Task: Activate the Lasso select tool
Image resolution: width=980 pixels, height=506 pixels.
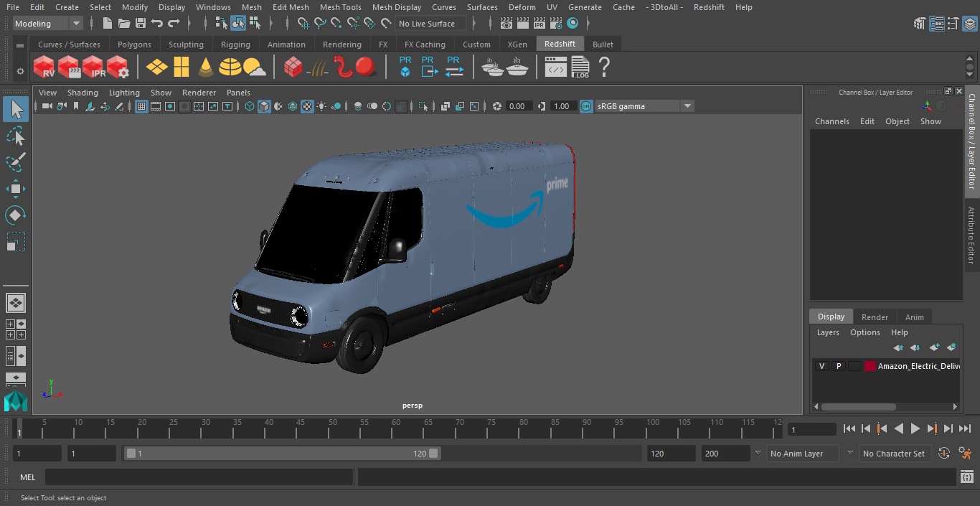Action: click(x=16, y=136)
